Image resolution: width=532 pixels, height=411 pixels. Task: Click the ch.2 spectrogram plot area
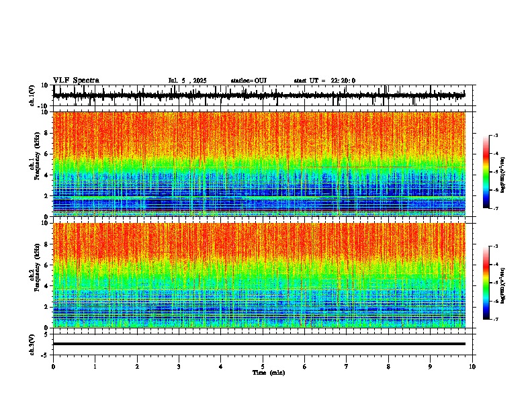259,275
